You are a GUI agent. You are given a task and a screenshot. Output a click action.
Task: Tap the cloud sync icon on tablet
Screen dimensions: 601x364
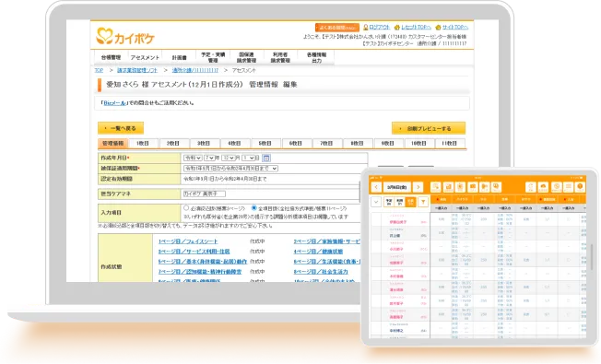coord(543,186)
